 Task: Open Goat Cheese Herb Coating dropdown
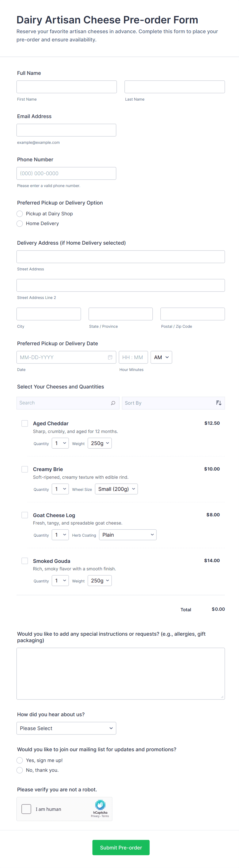tap(127, 535)
